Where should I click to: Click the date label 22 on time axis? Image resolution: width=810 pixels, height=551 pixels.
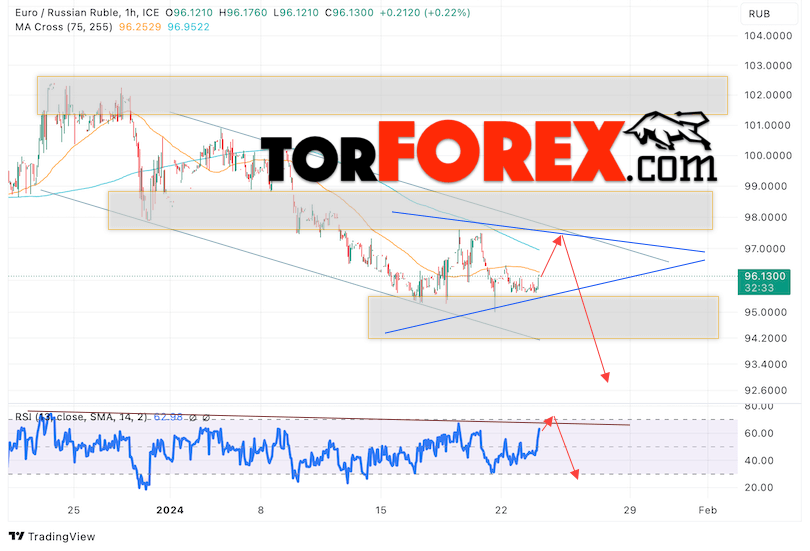[x=501, y=510]
